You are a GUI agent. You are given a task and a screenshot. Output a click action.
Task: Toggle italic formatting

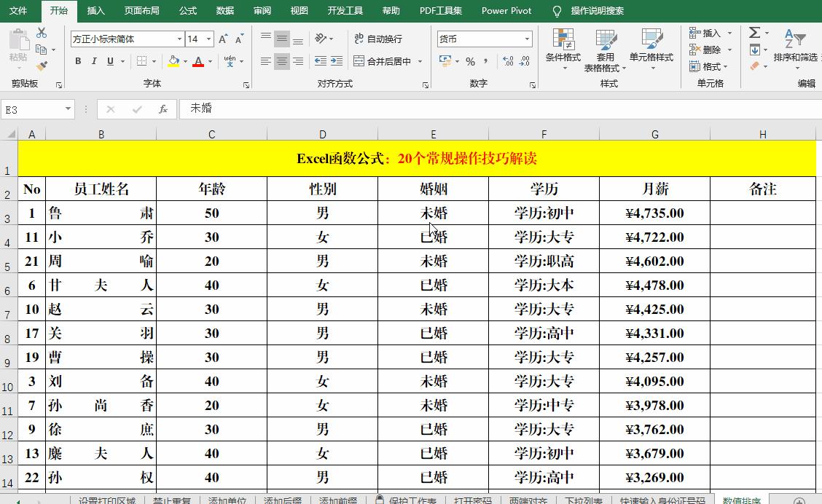(x=93, y=61)
